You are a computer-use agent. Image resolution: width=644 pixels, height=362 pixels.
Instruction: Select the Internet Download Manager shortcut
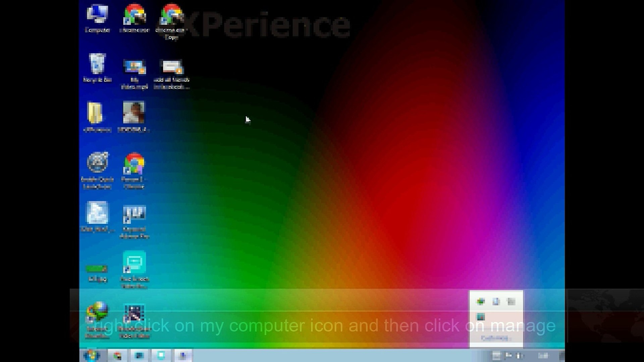coord(97,312)
